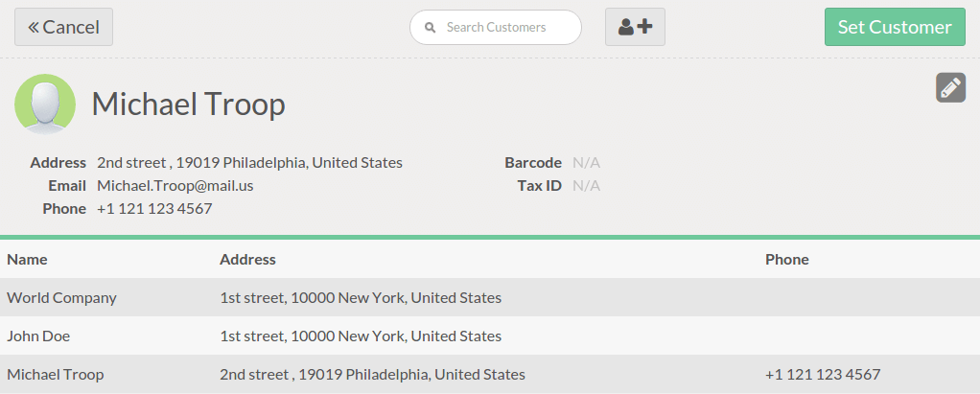
Task: Click the Michael.Troop@mail.us email address
Action: point(175,185)
